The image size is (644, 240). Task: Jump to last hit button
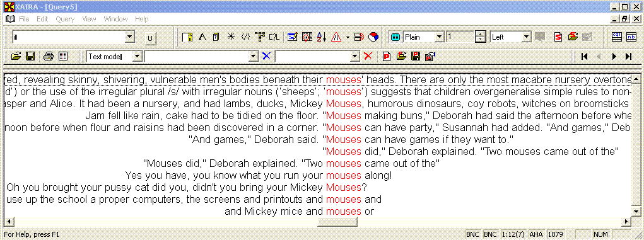pyautogui.click(x=628, y=57)
